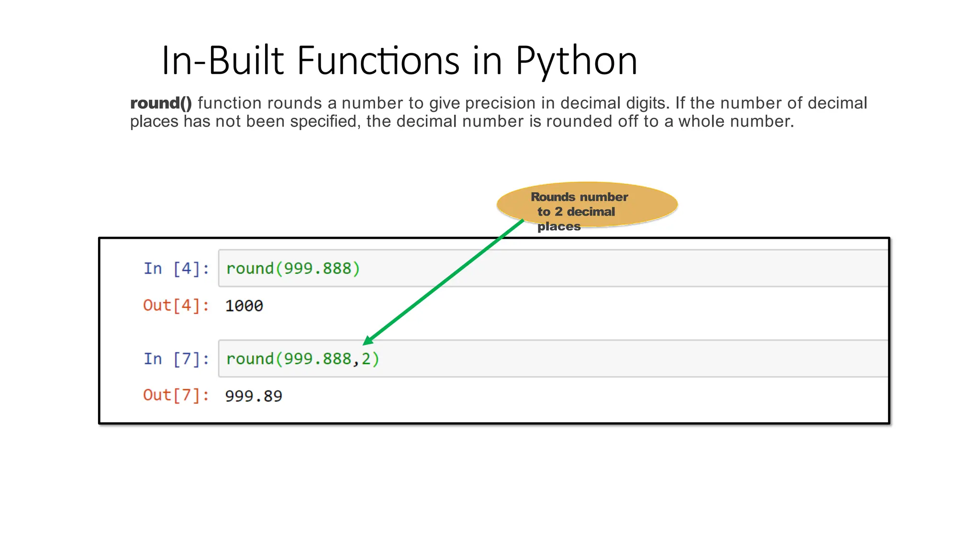Click the output value 1000
The image size is (980, 551).
click(244, 306)
